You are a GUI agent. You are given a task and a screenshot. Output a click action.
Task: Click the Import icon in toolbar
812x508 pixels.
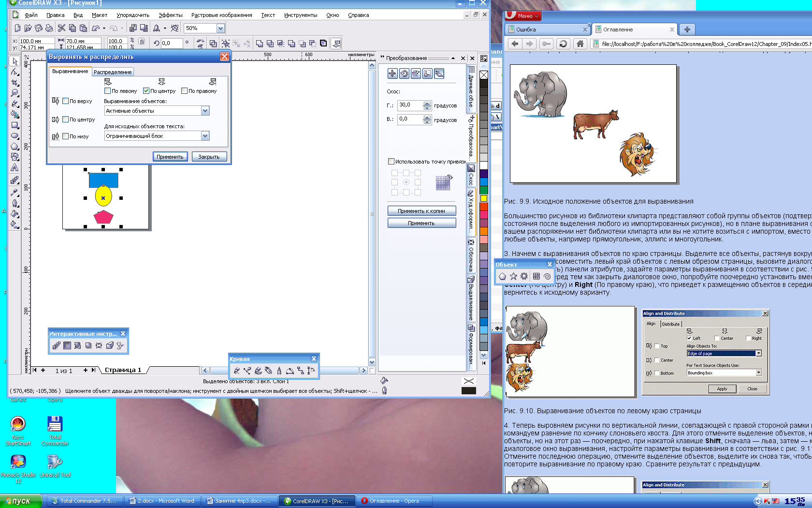(133, 28)
